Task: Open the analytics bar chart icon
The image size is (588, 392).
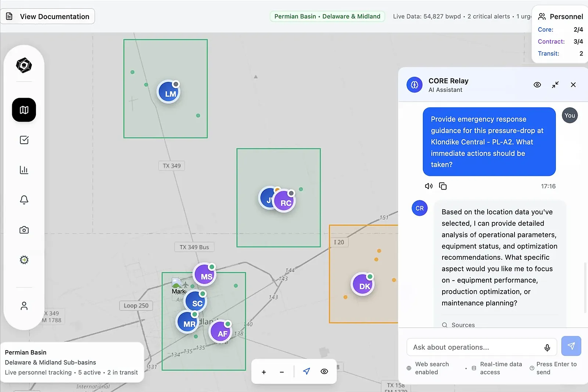Action: (24, 170)
